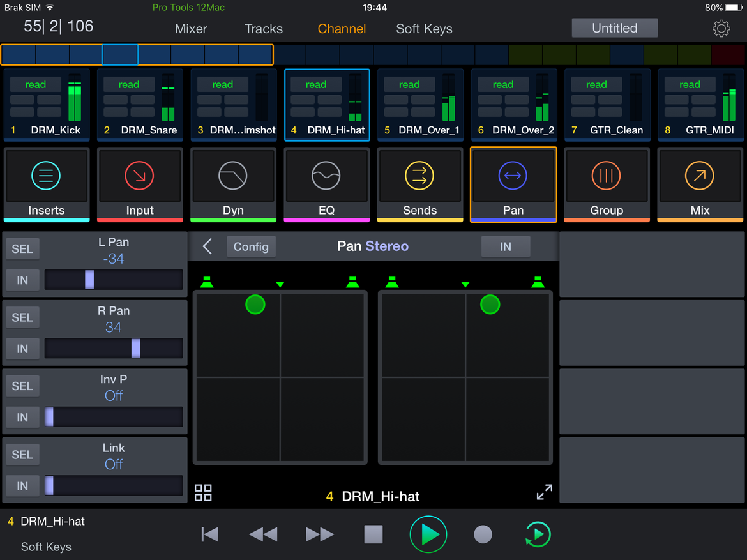This screenshot has width=747, height=560.
Task: Select track 8 GTR_MIDI
Action: pos(700,105)
